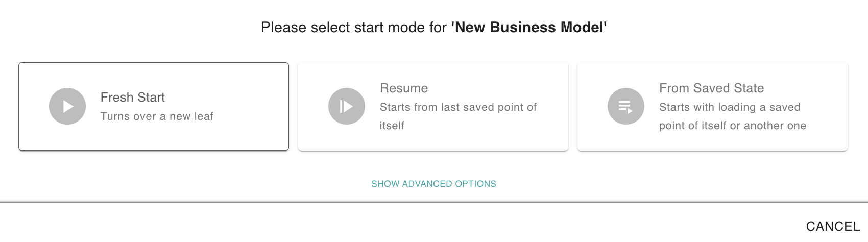Click the divider line above Cancel
This screenshot has width=868, height=242.
coord(434,202)
